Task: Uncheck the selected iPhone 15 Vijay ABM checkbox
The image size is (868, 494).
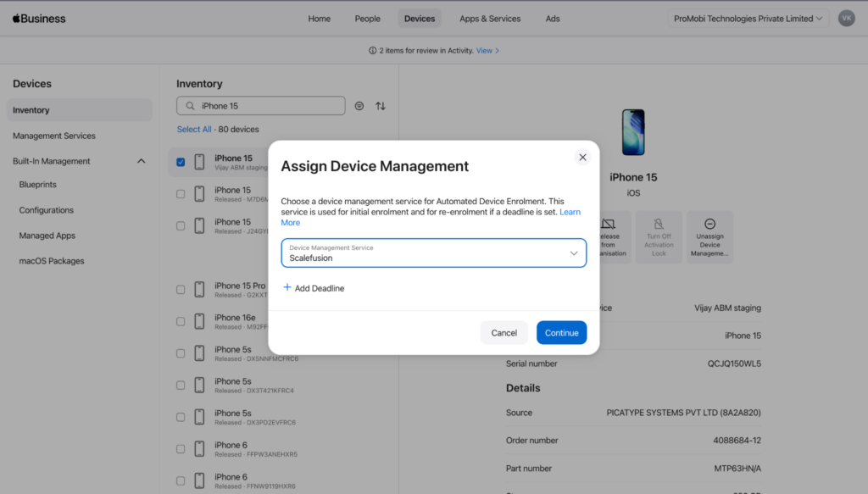Action: [x=181, y=162]
